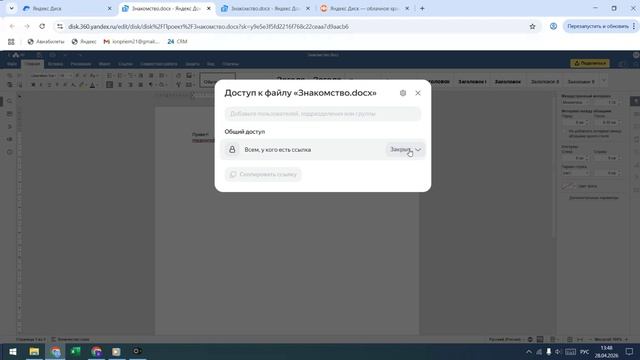Open the Gmail bookmark
The height and width of the screenshot is (360, 640).
point(131,42)
